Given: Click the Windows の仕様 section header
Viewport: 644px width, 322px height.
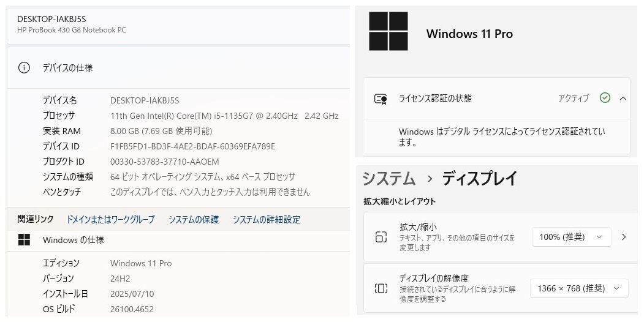Looking at the screenshot, I should [74, 240].
